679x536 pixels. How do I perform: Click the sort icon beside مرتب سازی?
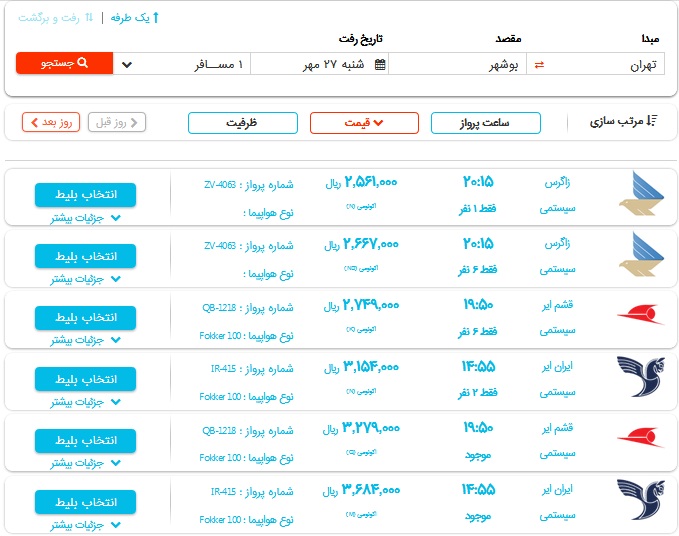tap(652, 121)
